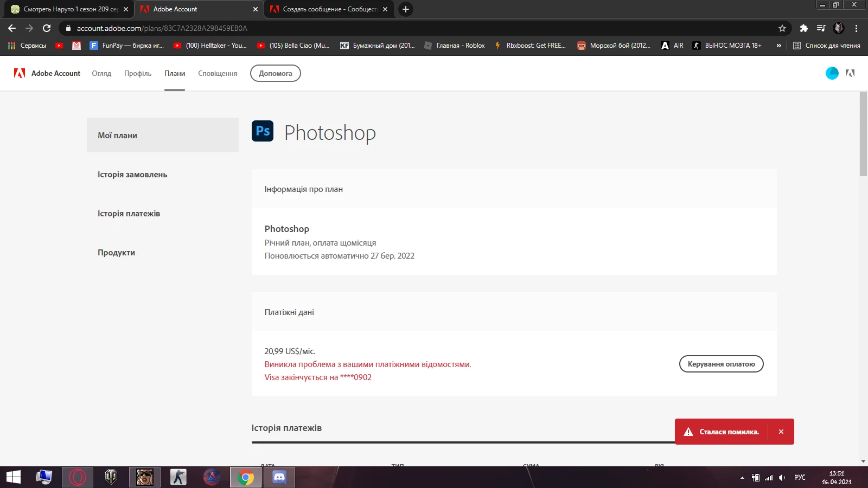The image size is (868, 488).
Task: Open the user profile avatar
Action: tap(832, 73)
